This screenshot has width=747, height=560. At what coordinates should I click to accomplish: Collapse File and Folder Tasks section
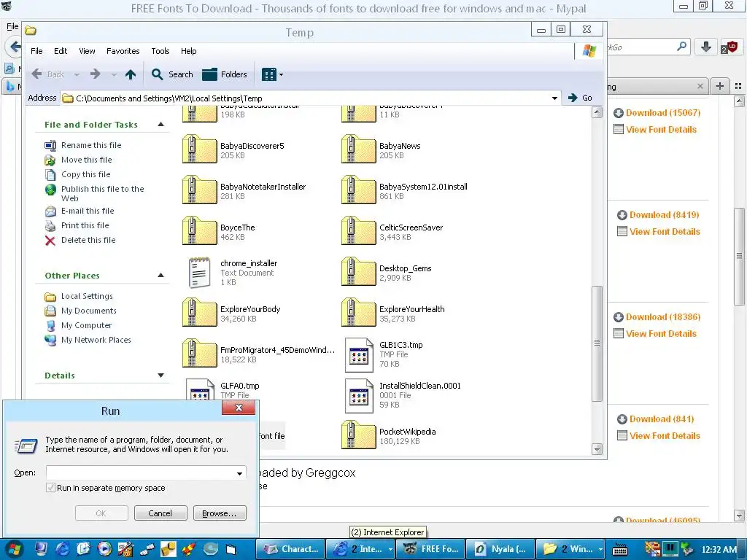(x=161, y=124)
